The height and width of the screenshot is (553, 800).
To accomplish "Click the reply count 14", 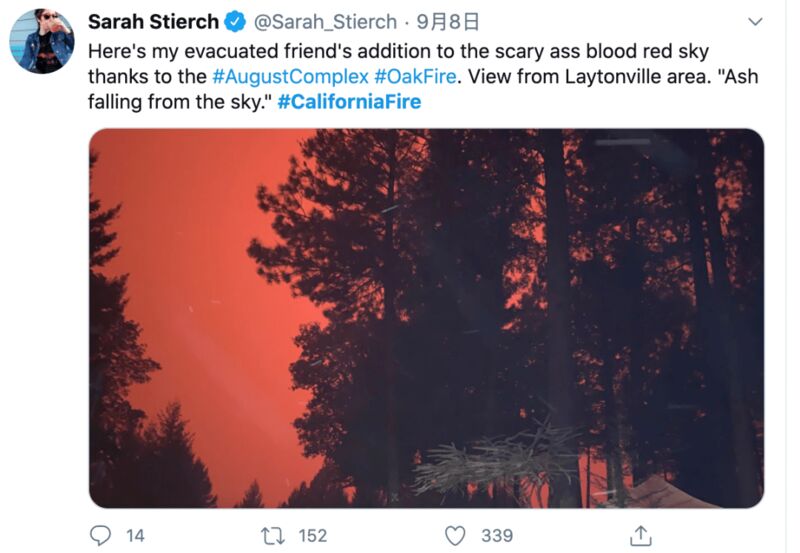I will point(135,536).
